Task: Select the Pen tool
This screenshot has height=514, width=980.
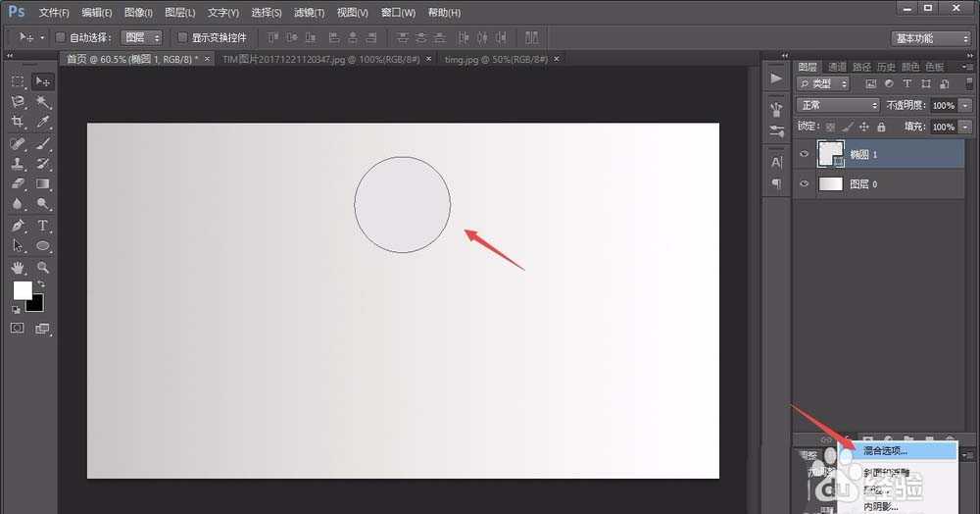Action: [18, 226]
